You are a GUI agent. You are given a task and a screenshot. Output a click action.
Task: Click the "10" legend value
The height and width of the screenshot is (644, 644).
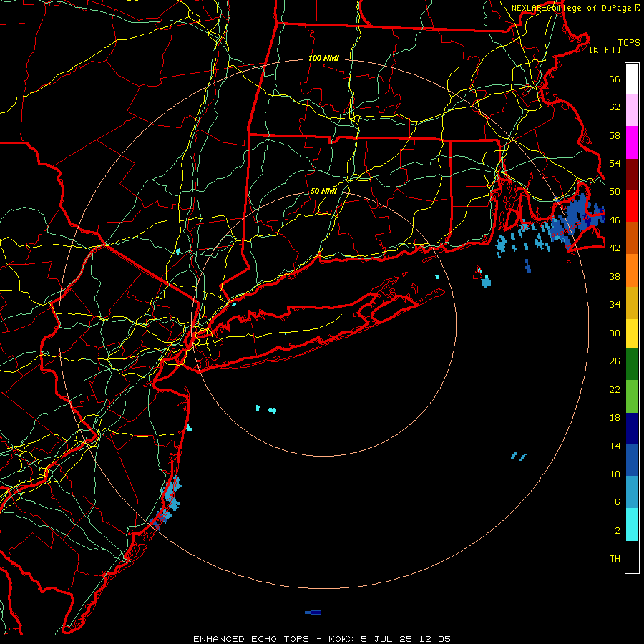[x=615, y=474]
